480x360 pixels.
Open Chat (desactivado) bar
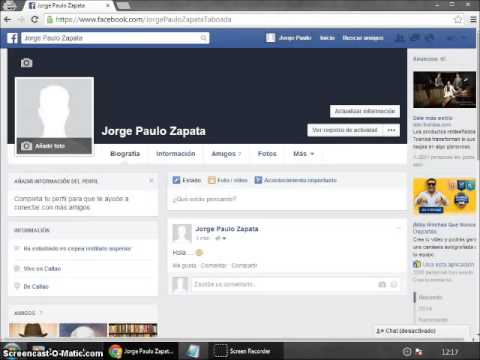tap(422, 331)
